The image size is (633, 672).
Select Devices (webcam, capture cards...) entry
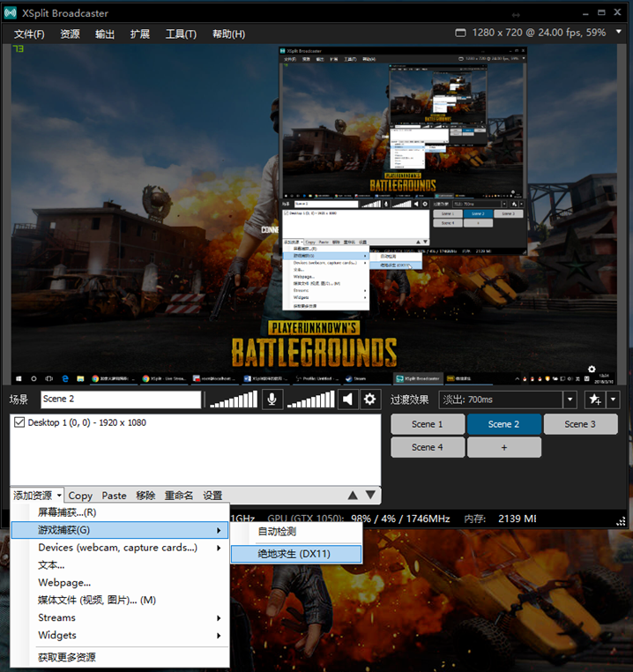[x=120, y=548]
